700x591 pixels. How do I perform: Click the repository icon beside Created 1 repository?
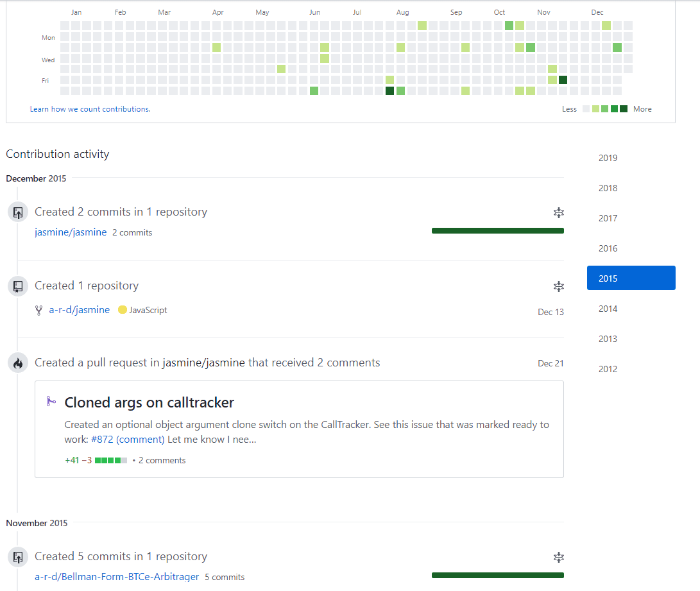(x=18, y=286)
